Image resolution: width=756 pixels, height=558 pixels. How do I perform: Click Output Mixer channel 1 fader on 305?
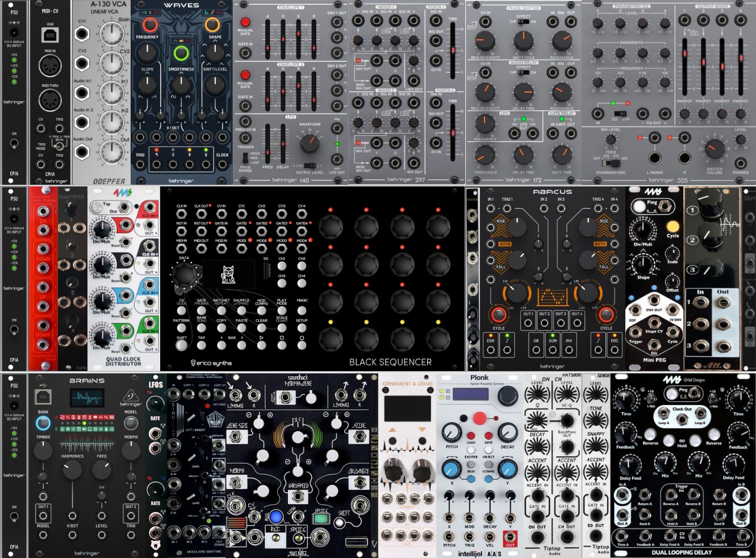pyautogui.click(x=685, y=67)
